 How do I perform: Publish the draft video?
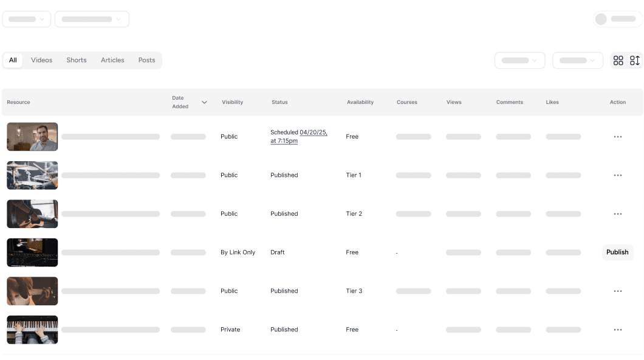coord(617,252)
